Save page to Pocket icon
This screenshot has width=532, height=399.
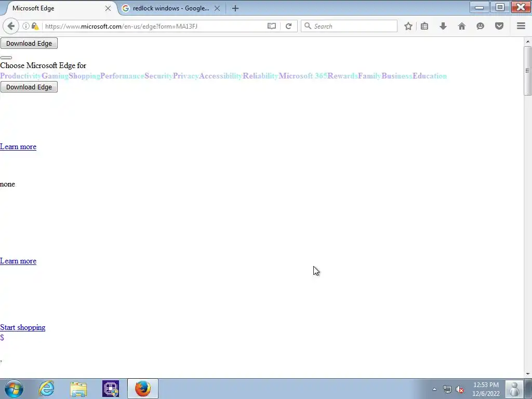(499, 26)
